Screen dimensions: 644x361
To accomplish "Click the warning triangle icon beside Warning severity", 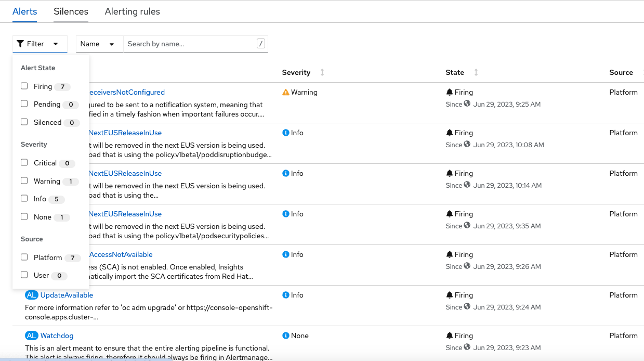I will pyautogui.click(x=285, y=92).
